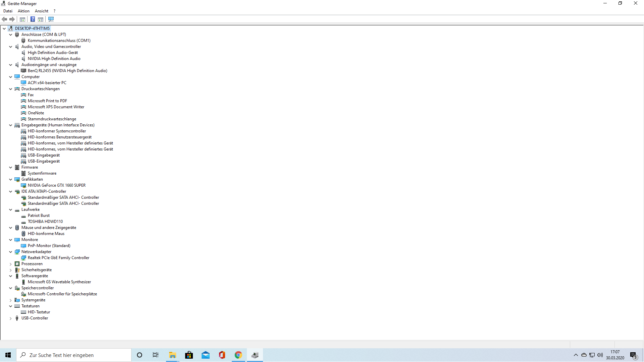Open the Aktion menu
Image resolution: width=644 pixels, height=362 pixels.
click(23, 11)
